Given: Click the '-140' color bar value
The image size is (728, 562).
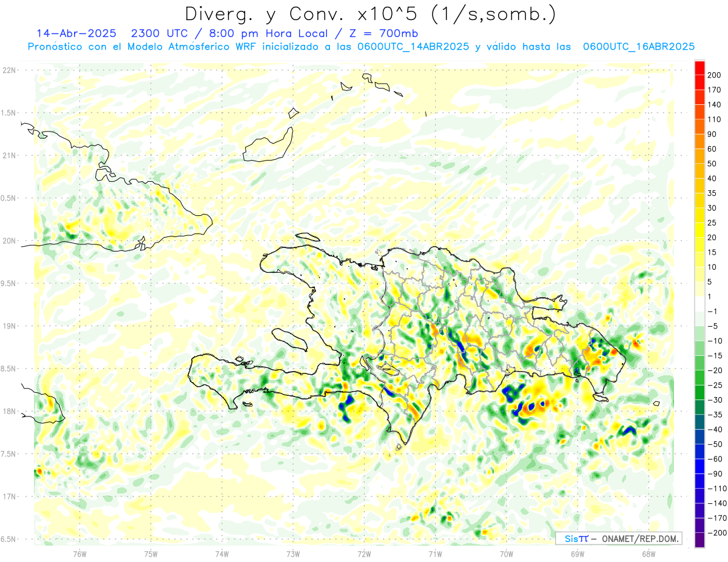Looking at the screenshot, I should coord(718,504).
